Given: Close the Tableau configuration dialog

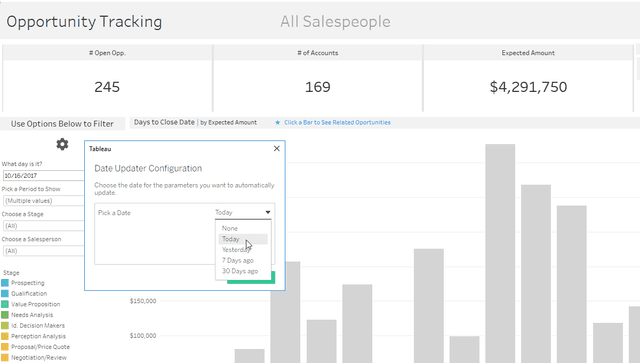Looking at the screenshot, I should pos(277,149).
